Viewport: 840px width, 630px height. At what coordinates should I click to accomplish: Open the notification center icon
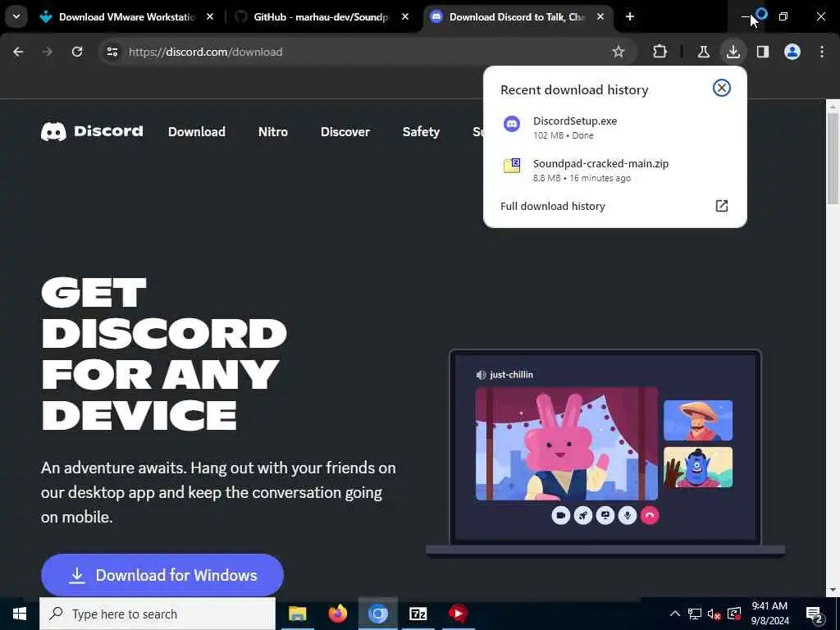point(815,614)
